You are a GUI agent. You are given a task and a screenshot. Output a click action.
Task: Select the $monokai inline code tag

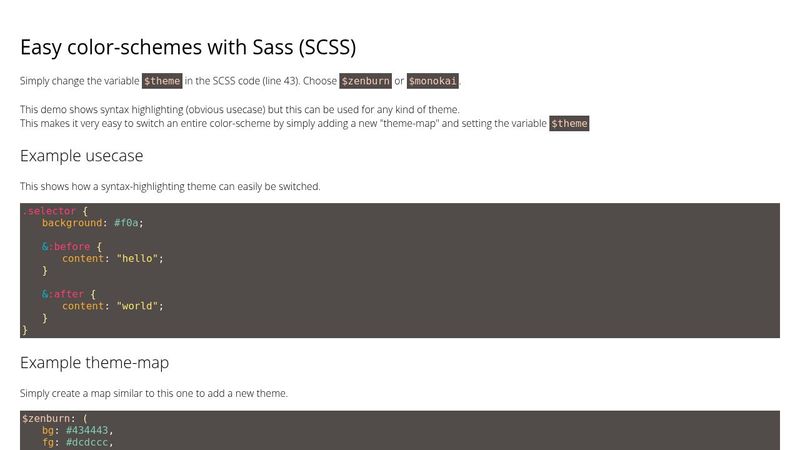[433, 81]
